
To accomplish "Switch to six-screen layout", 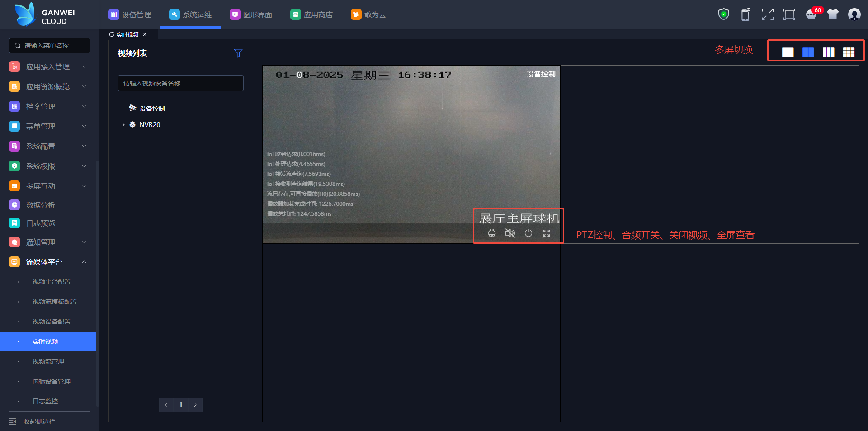I will [x=828, y=52].
